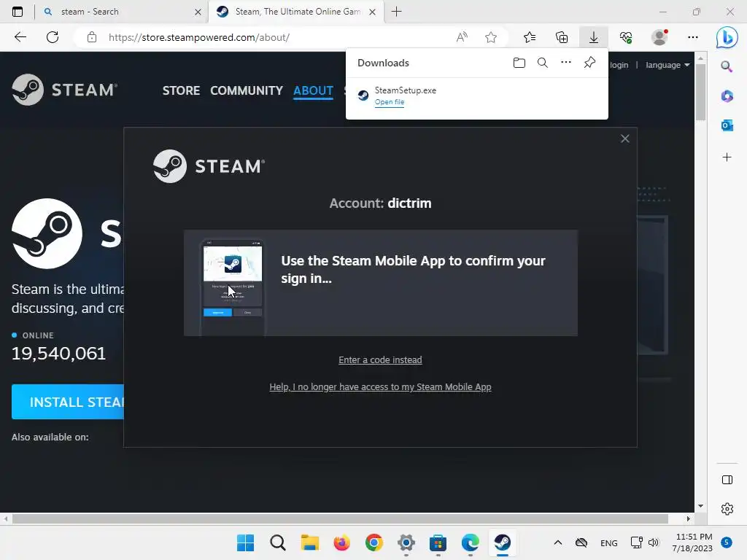This screenshot has height=560, width=747.
Task: Open File Explorer from taskbar
Action: pyautogui.click(x=309, y=542)
